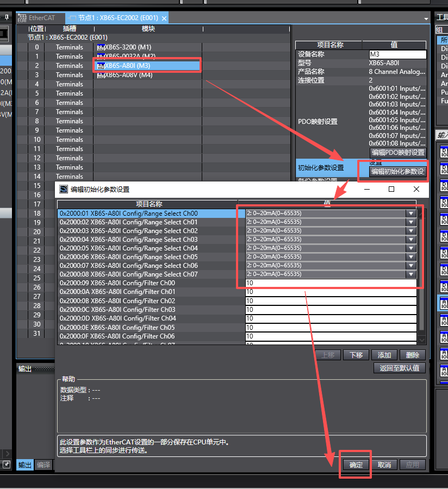448x489 pixels.
Task: Open the tab list dropdown arrow
Action: (426, 18)
